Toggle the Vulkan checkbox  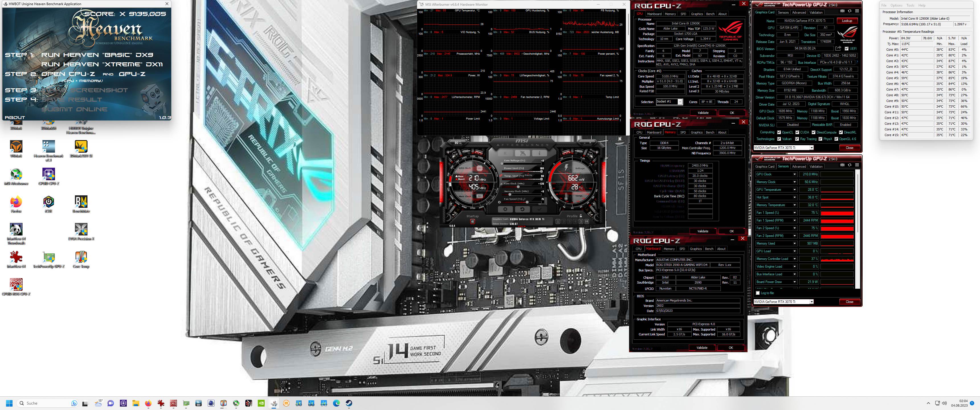[x=779, y=139]
